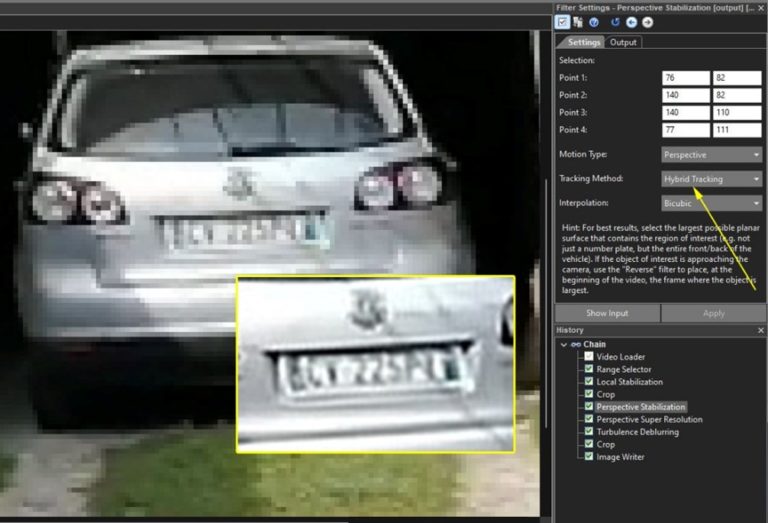Click the Selection: label
This screenshot has width=768, height=523.
click(x=577, y=60)
